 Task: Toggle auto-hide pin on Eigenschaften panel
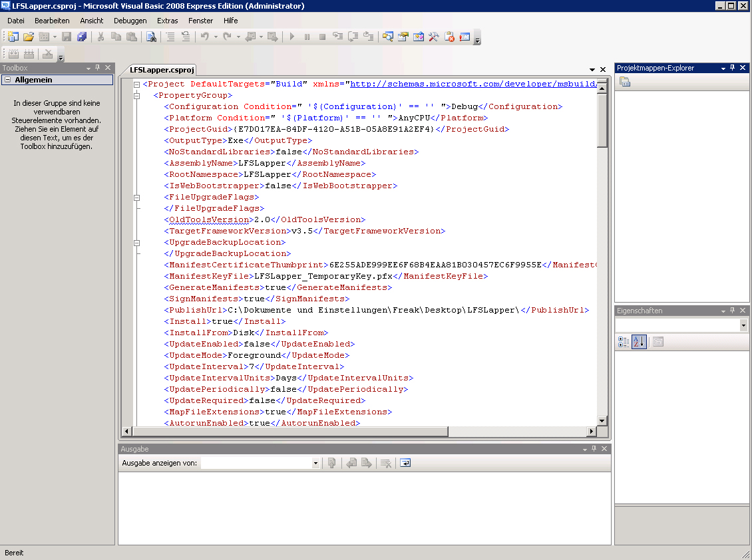[x=732, y=311]
